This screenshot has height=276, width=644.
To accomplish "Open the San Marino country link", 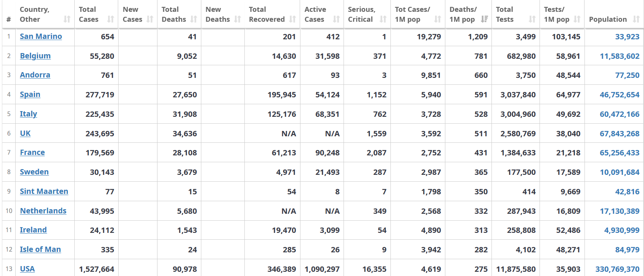I will click(x=41, y=36).
